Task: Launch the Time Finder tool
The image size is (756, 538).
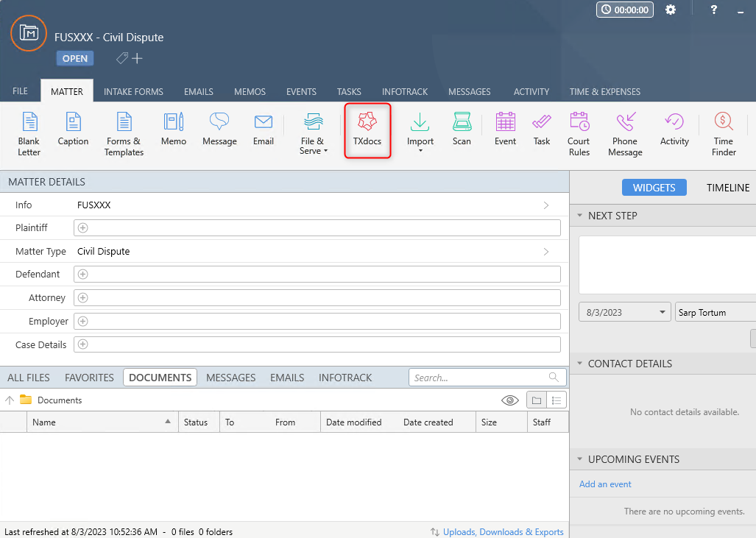Action: (x=723, y=132)
